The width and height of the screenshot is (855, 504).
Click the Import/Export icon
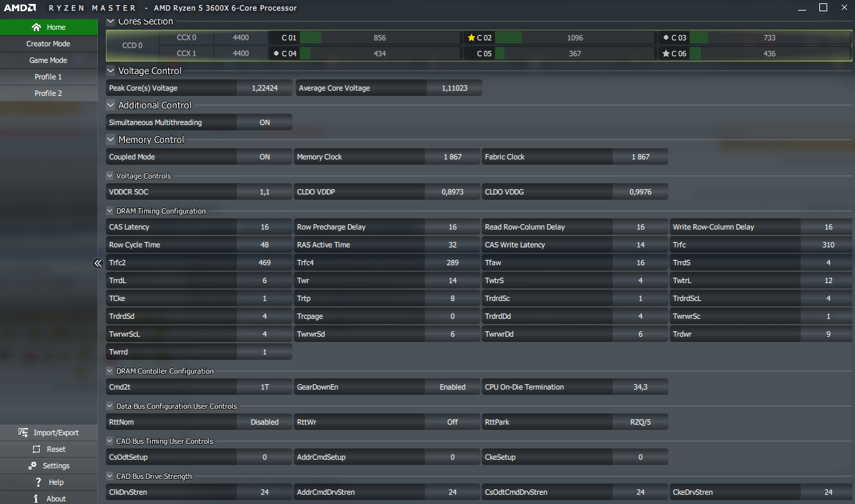(x=23, y=433)
